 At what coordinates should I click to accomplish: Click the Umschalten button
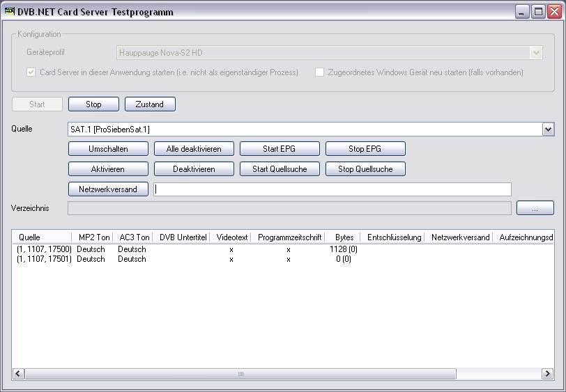108,149
